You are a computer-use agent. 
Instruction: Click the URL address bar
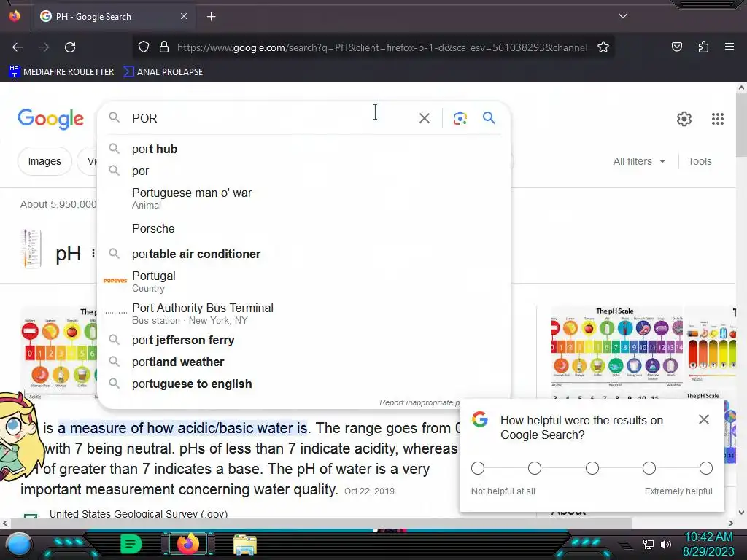pyautogui.click(x=381, y=47)
